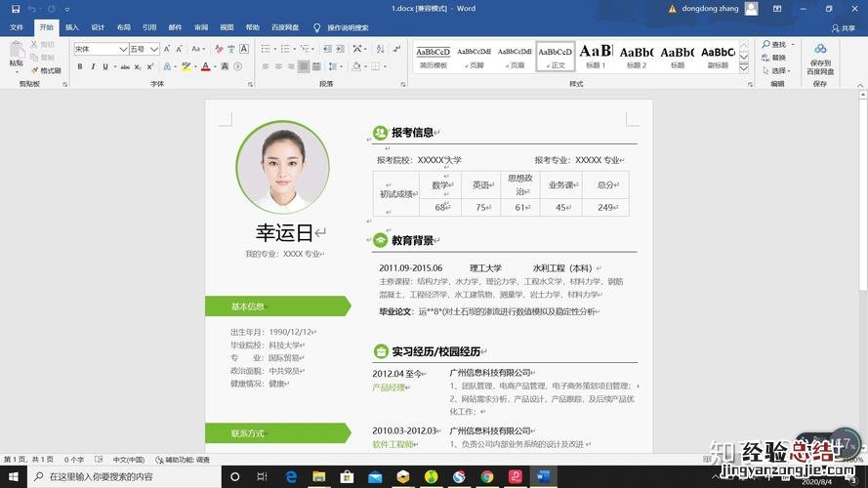Click Save to Baidu Netdisk icon
Screen dimensions: 868x488
820,52
